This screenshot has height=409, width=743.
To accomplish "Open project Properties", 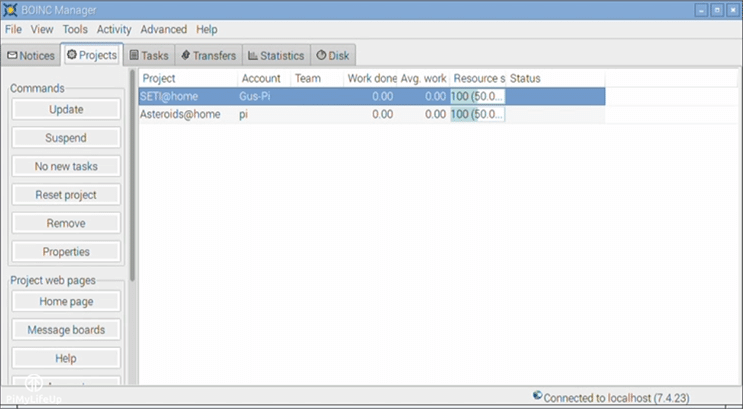I will (x=66, y=252).
